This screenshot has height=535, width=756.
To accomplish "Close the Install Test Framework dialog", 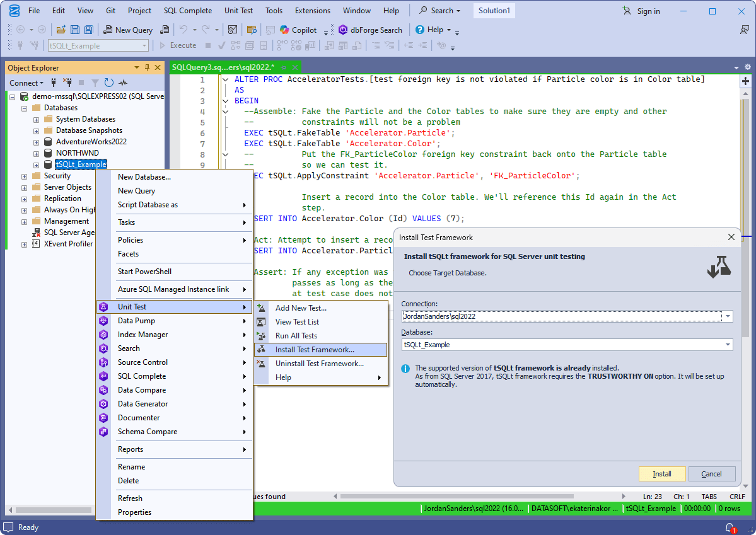I will tap(731, 237).
